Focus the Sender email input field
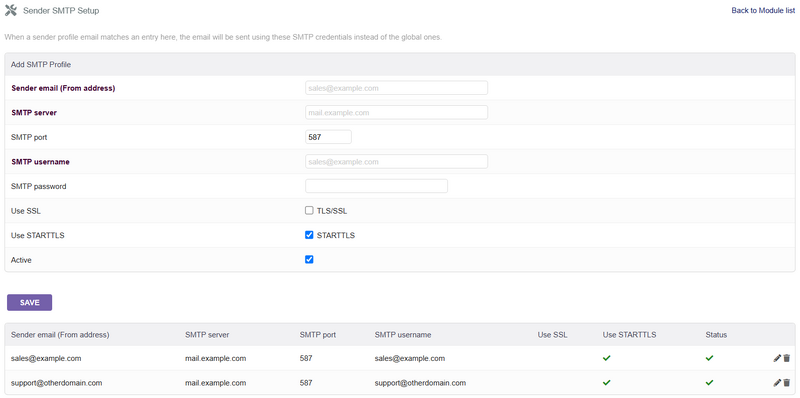Screen dimensions: 800x398 pyautogui.click(x=396, y=88)
